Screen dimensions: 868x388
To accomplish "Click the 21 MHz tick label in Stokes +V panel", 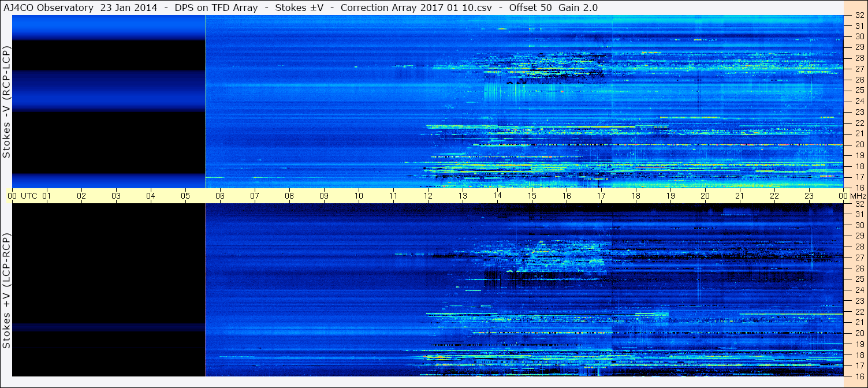I will 859,322.
